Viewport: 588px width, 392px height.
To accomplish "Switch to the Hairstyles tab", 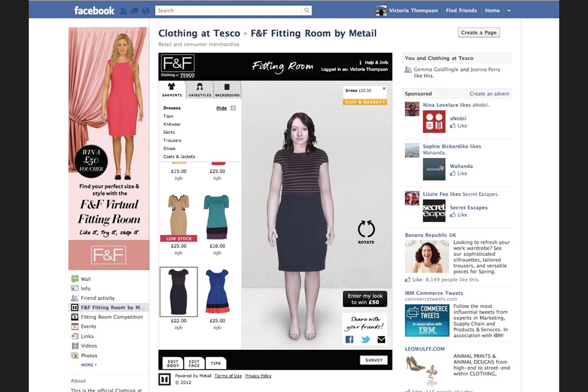I will 199,90.
